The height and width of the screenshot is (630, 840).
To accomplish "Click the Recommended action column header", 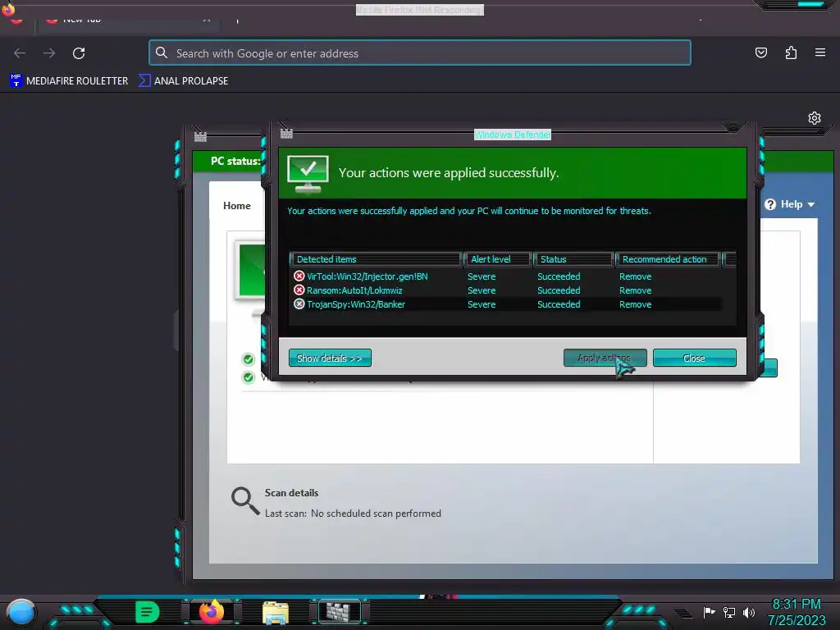I will point(668,259).
